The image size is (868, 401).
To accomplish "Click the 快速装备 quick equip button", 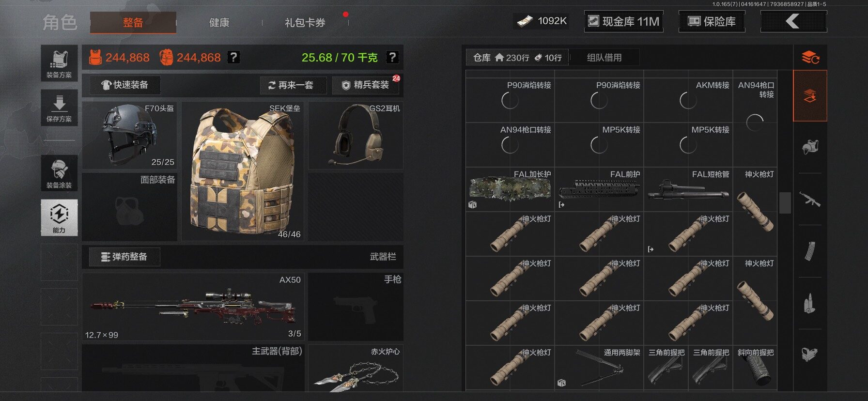I will [x=125, y=85].
